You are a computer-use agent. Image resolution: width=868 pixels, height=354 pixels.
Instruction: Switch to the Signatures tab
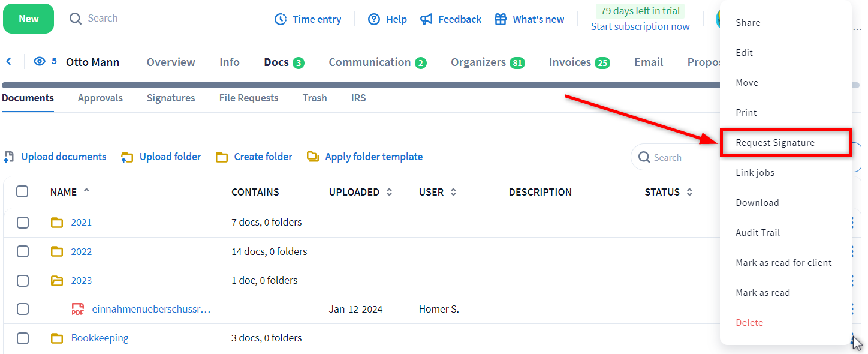click(171, 98)
